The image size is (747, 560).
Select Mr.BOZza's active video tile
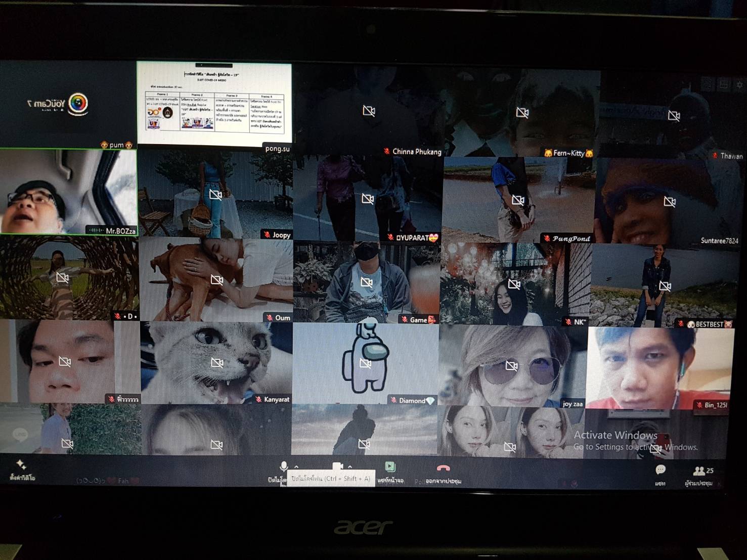click(68, 191)
